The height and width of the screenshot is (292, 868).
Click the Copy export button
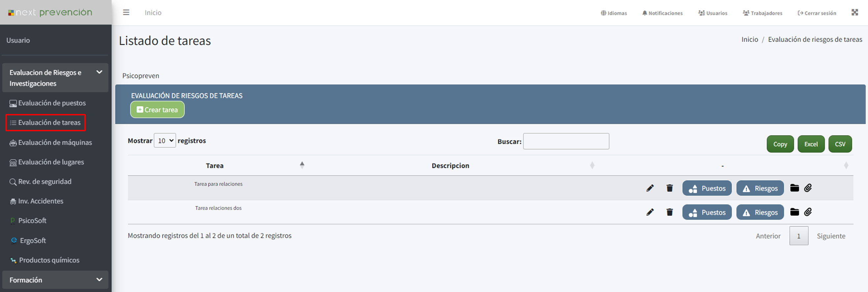[780, 144]
